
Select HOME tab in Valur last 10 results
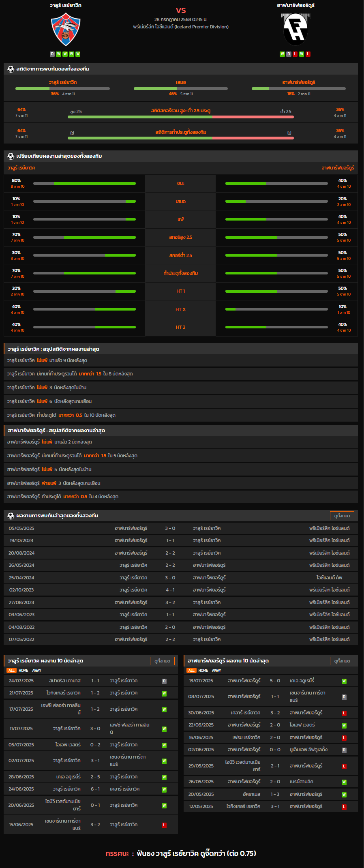click(x=24, y=671)
